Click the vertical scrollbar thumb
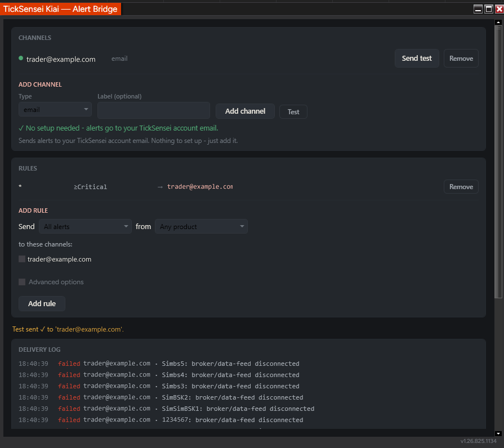 click(x=498, y=162)
